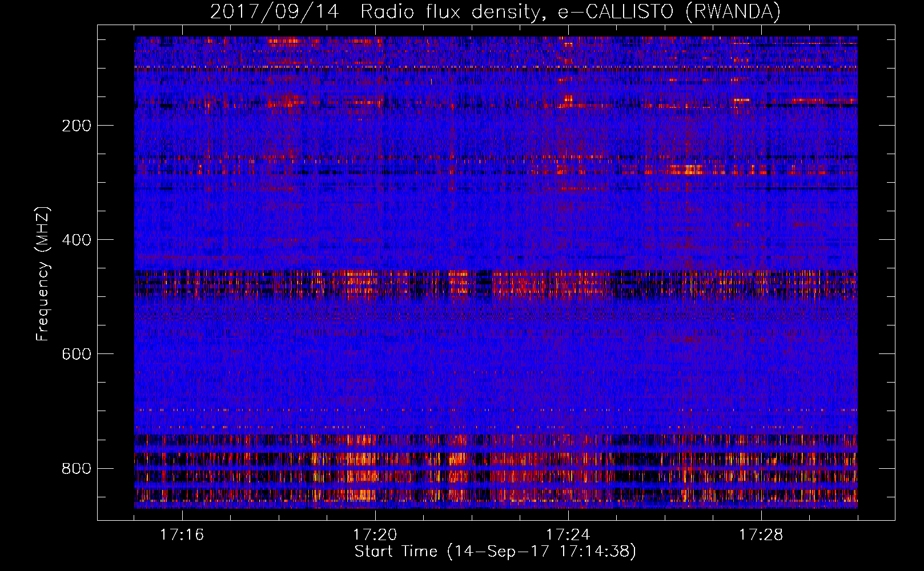Click the '17:24' time tick label
This screenshot has width=924, height=571.
[x=568, y=535]
